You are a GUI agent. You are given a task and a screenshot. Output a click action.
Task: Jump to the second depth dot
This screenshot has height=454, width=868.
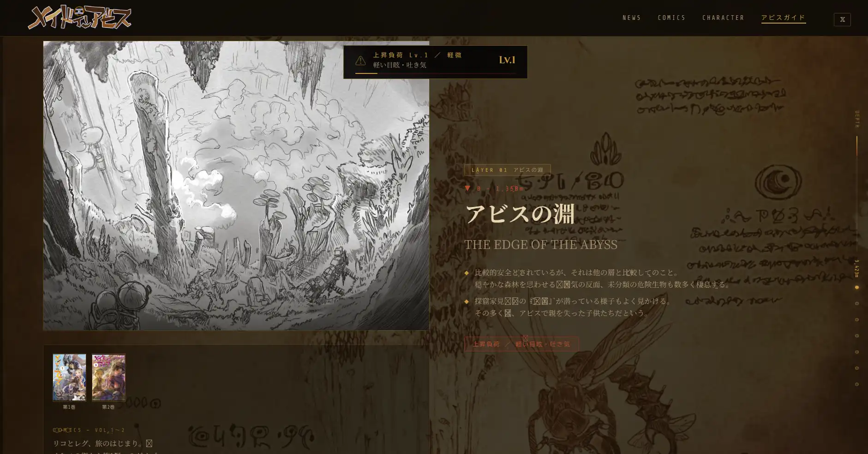click(857, 303)
